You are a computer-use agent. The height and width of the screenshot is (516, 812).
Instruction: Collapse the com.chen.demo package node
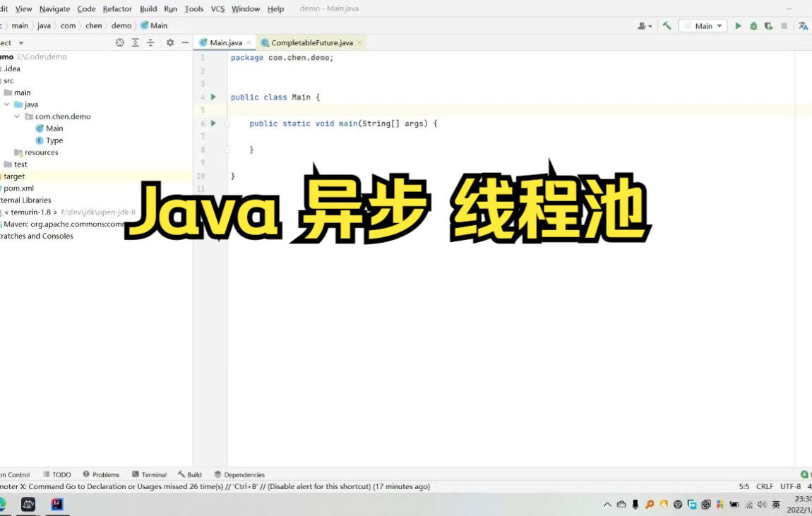(x=16, y=116)
